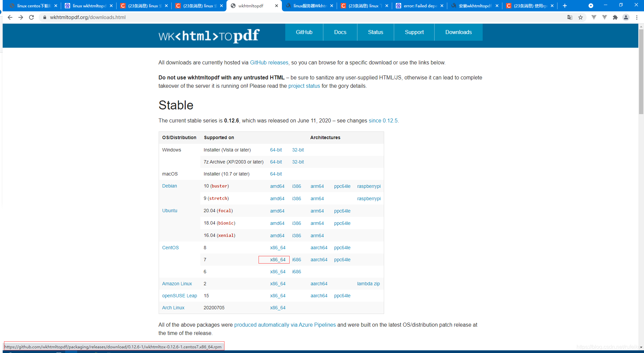Image resolution: width=644 pixels, height=353 pixels.
Task: Open the translate page icon in address bar
Action: pos(570,17)
